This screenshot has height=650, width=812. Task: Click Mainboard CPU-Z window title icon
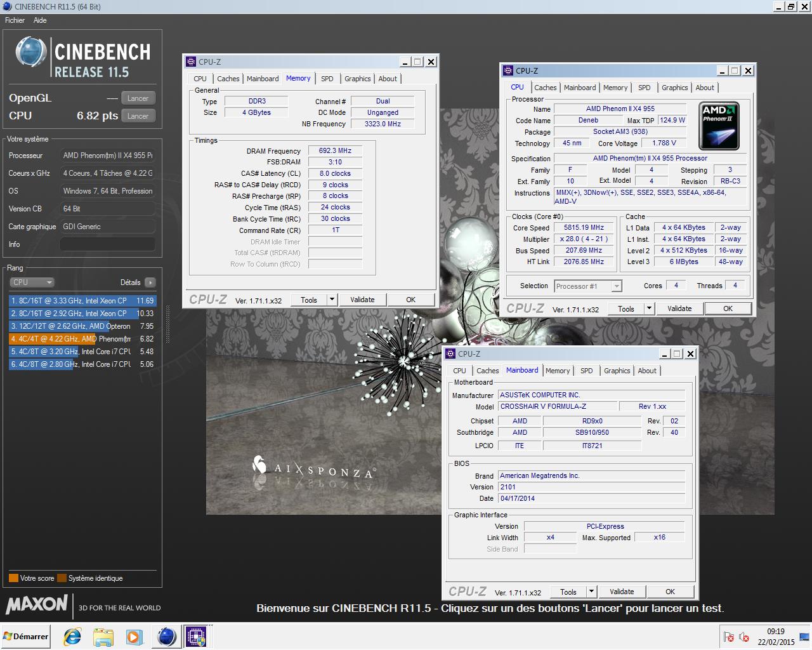coord(450,354)
